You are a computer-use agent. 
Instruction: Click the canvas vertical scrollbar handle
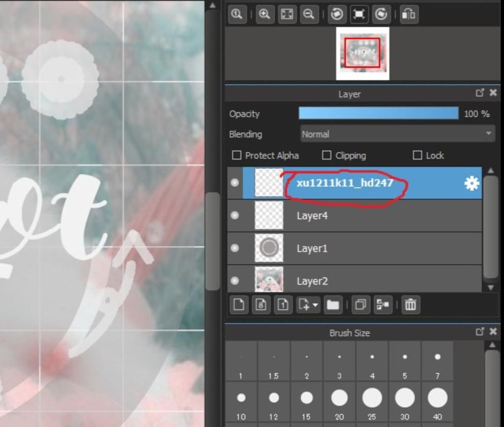pyautogui.click(x=212, y=241)
